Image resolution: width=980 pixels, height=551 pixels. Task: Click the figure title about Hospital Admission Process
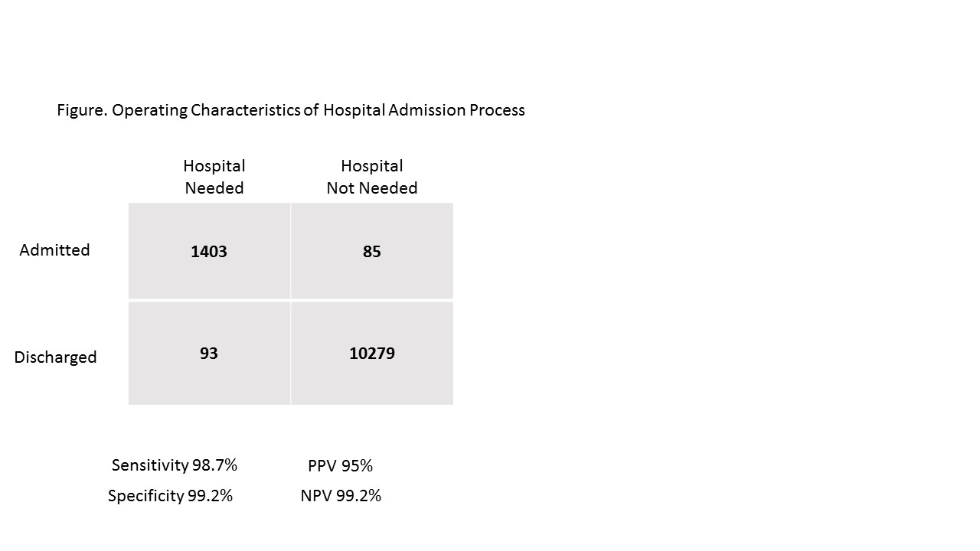(x=291, y=110)
